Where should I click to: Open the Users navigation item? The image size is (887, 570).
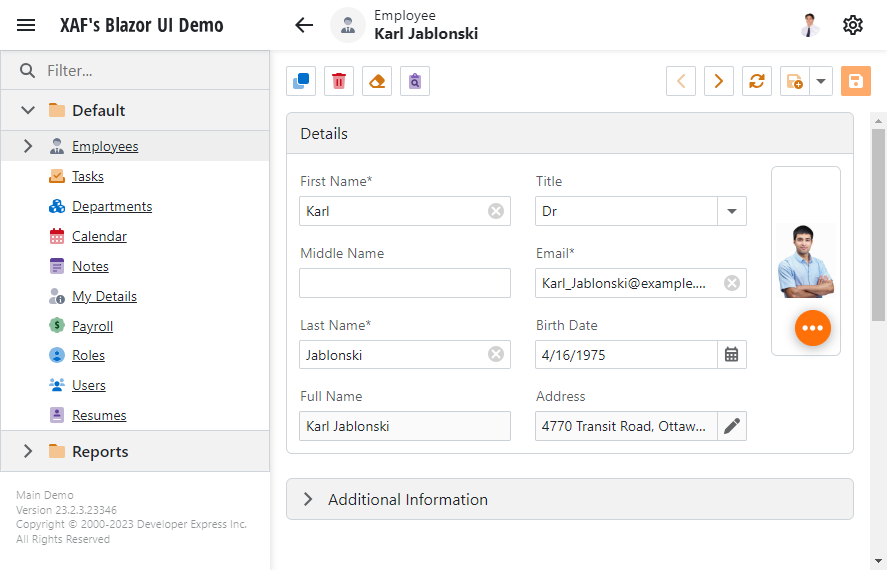click(x=89, y=385)
